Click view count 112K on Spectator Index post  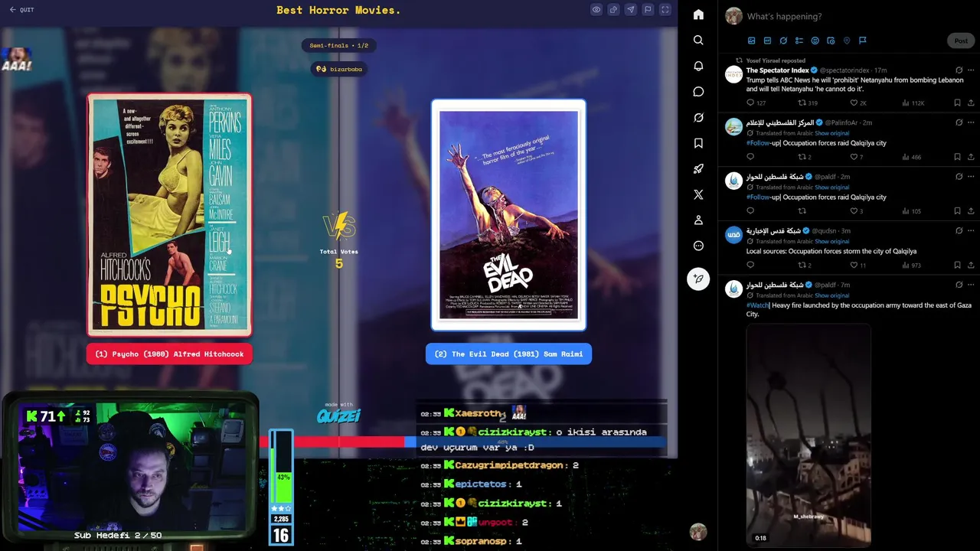[913, 103]
